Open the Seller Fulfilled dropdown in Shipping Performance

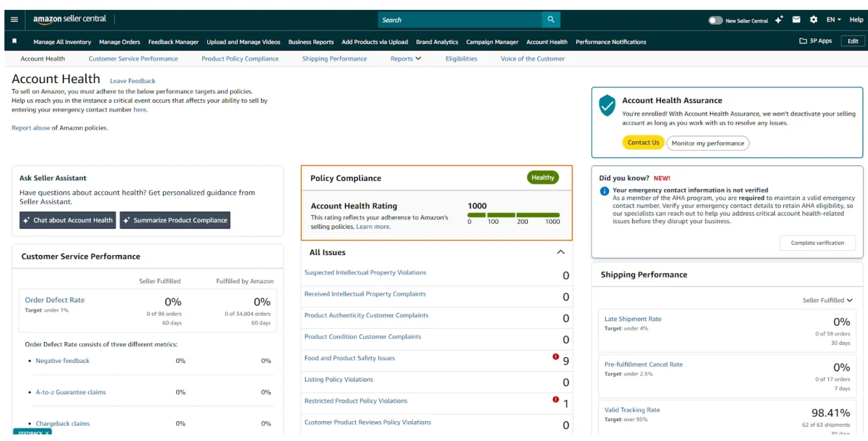click(827, 300)
